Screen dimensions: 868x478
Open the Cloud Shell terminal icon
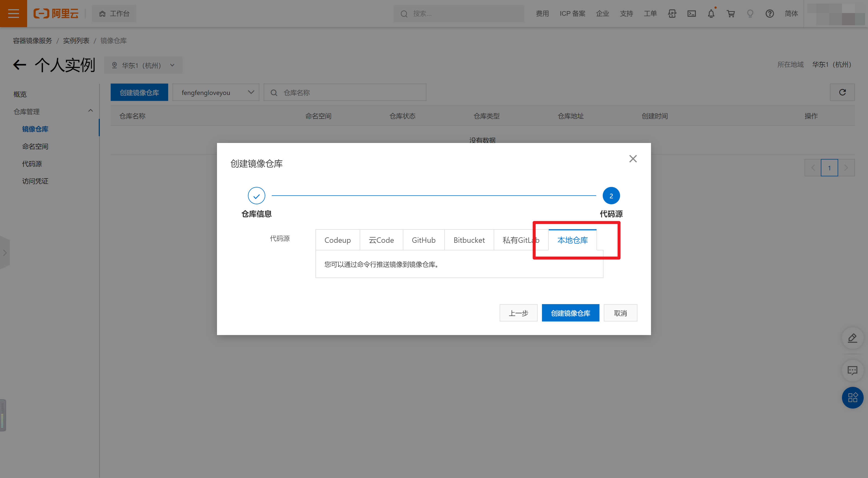pyautogui.click(x=691, y=14)
